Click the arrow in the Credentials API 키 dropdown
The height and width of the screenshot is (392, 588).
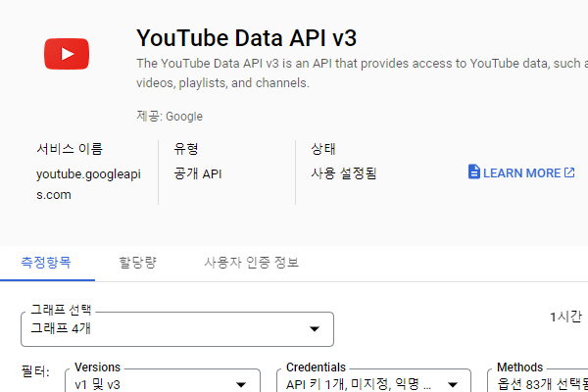pos(453,385)
